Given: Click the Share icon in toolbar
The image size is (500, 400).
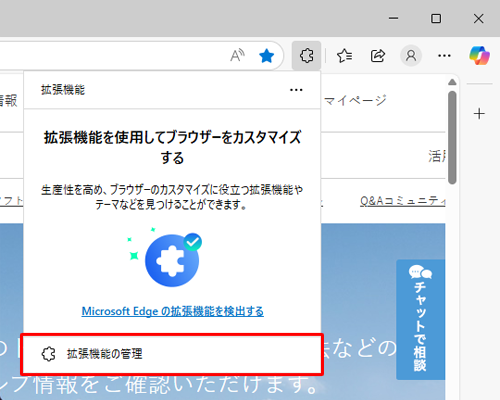Looking at the screenshot, I should click(x=378, y=56).
